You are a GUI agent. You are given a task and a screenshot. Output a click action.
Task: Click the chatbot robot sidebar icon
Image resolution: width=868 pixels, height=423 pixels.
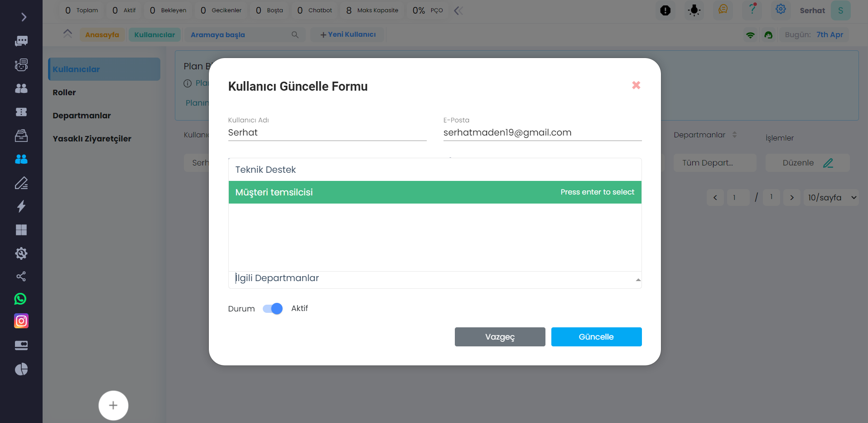click(21, 65)
